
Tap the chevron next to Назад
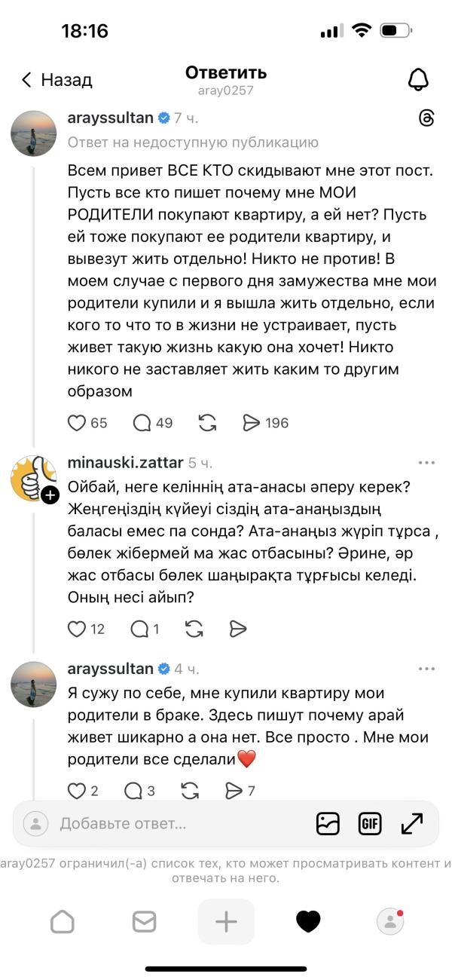(x=26, y=79)
